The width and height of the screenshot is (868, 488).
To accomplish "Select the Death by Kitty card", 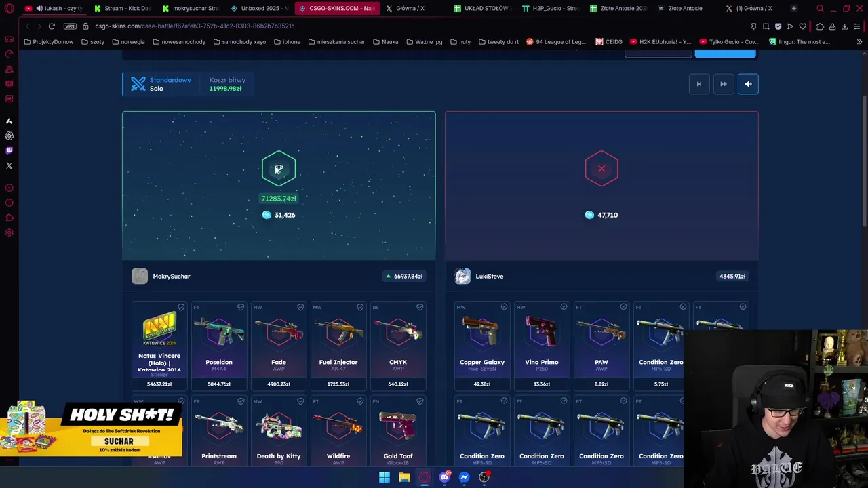I will 279,431.
